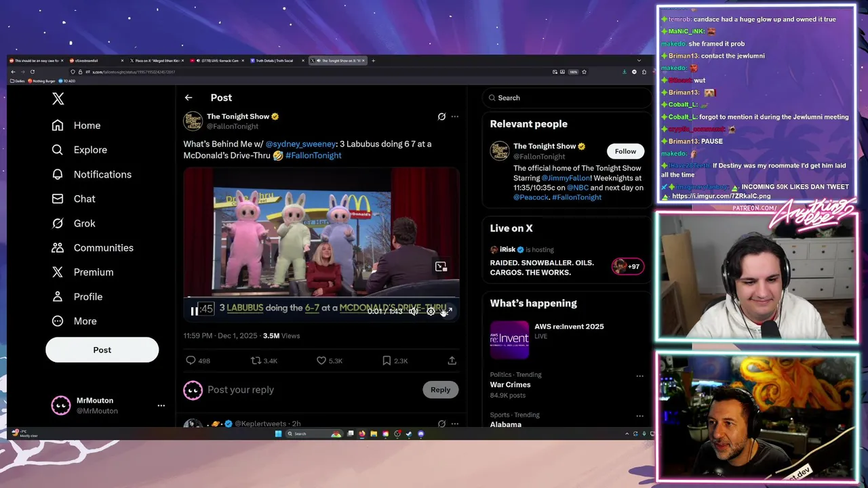868x488 pixels.
Task: Click the gray Reply button
Action: click(x=440, y=390)
